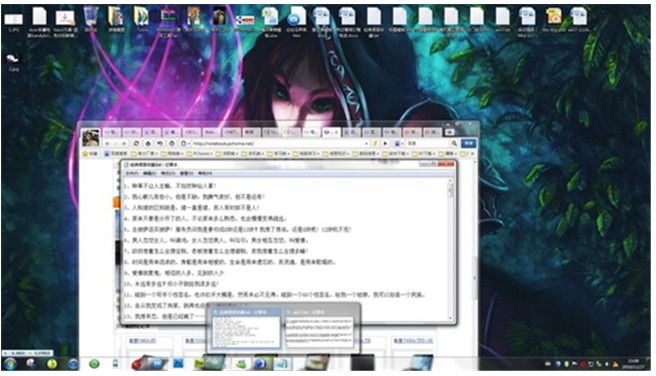Open the Format menu in Notepad
Viewport: 656px width, 376px height.
click(x=168, y=173)
